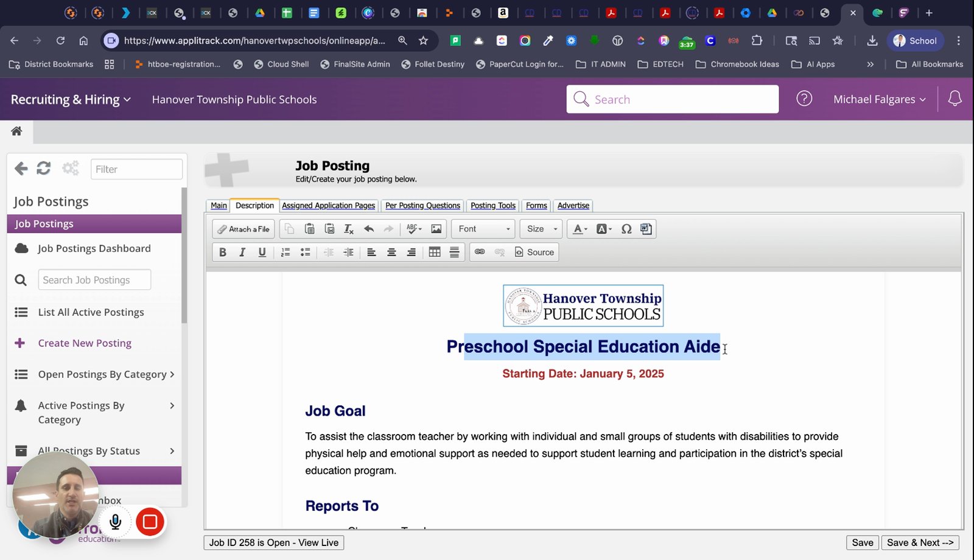Image resolution: width=974 pixels, height=560 pixels.
Task: Align text right
Action: 412,252
